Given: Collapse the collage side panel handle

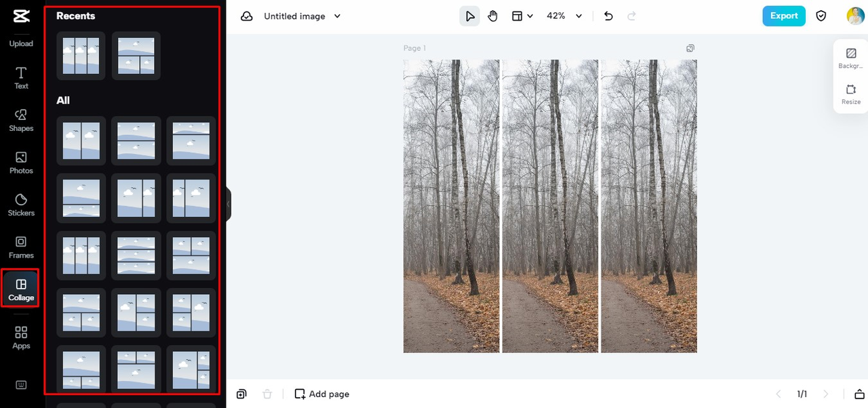Looking at the screenshot, I should pyautogui.click(x=229, y=204).
